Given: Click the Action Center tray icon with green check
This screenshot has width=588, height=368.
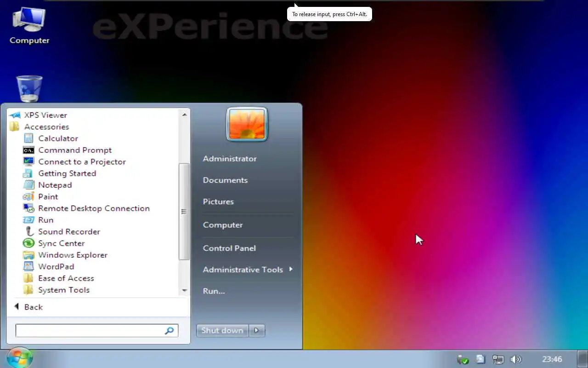Looking at the screenshot, I should click(463, 359).
